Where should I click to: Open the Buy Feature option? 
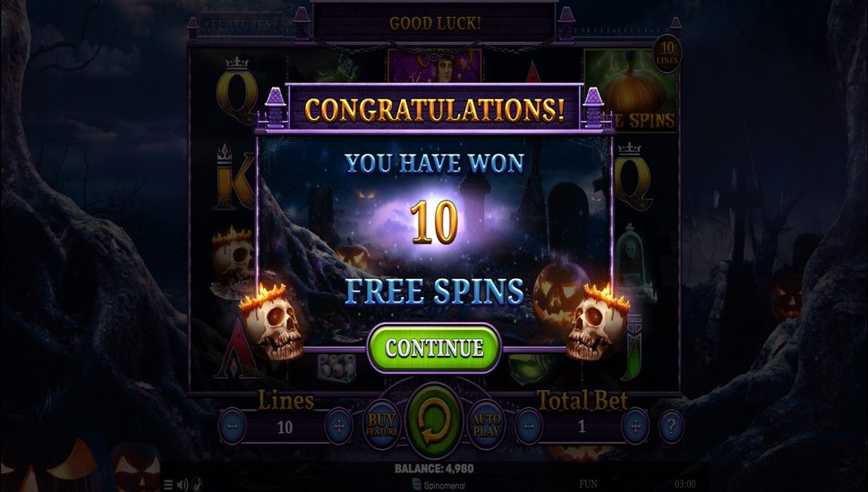tap(381, 425)
